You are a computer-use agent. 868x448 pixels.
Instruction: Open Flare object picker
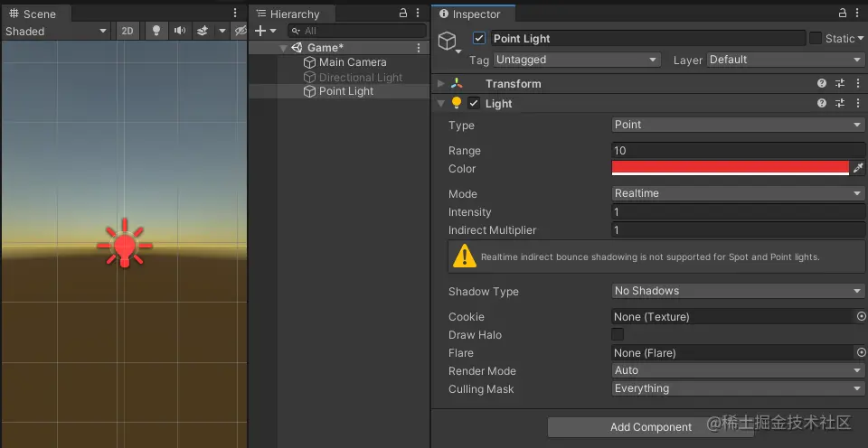coord(862,352)
